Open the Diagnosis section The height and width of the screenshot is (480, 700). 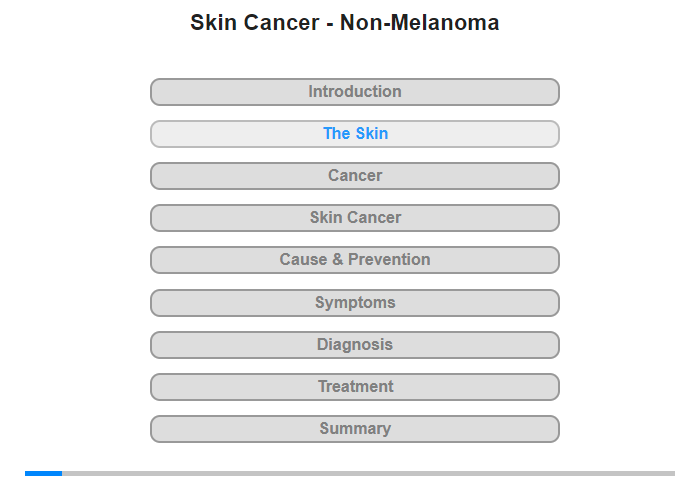[354, 345]
